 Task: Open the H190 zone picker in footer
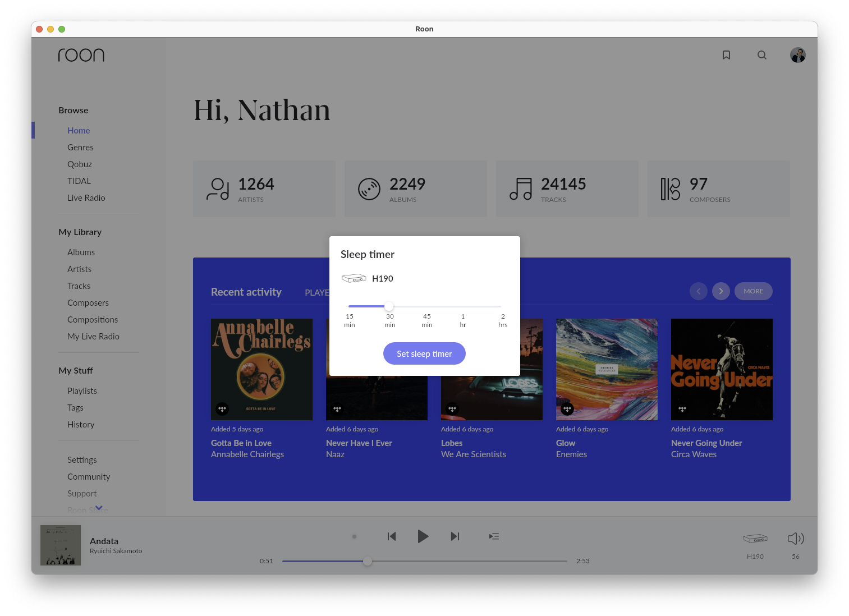(755, 539)
